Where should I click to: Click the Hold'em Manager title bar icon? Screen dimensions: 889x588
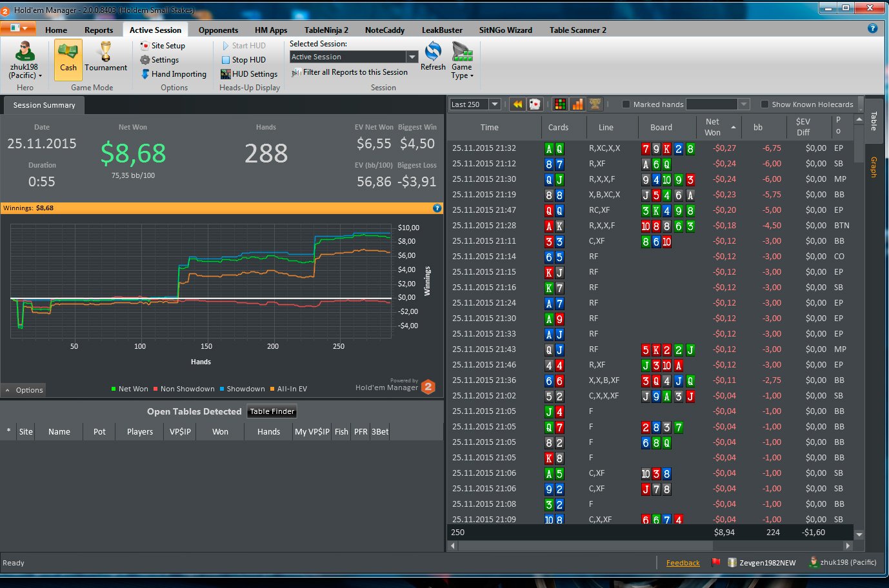[5, 10]
